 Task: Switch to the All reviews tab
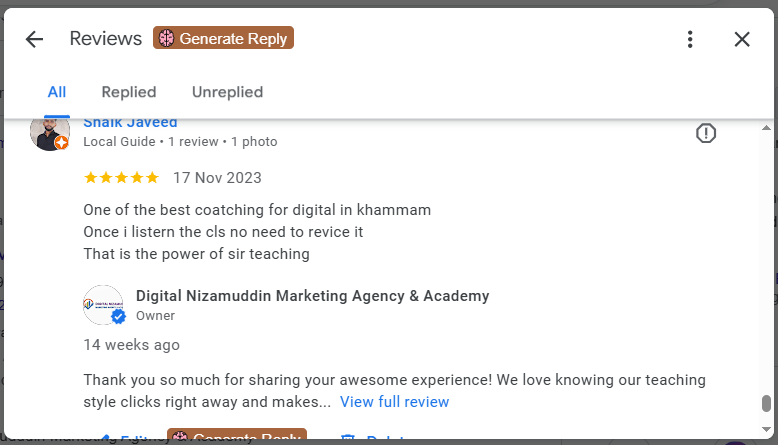click(x=57, y=92)
